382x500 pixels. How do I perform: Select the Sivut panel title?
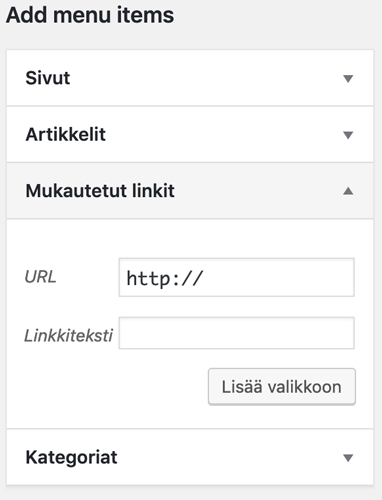[x=48, y=78]
